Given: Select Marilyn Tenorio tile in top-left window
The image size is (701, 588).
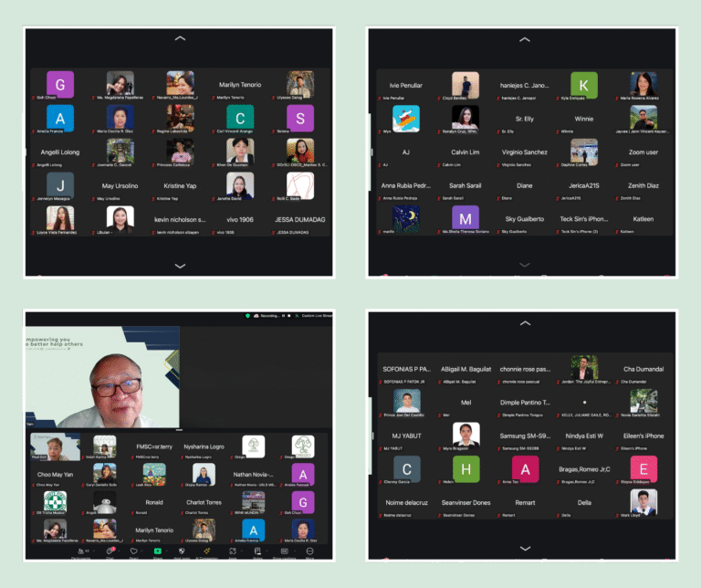Looking at the screenshot, I should [240, 85].
